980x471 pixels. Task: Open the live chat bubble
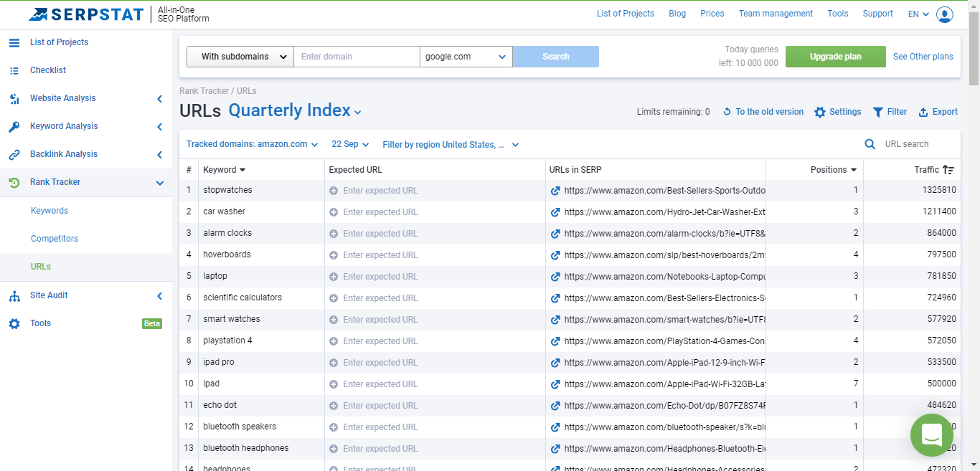click(932, 435)
